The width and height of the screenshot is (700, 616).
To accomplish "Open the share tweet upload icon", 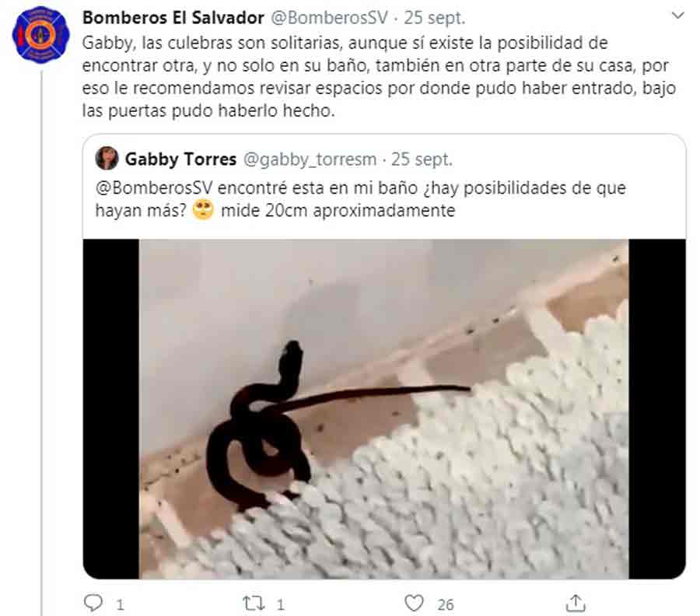I will pos(576,603).
